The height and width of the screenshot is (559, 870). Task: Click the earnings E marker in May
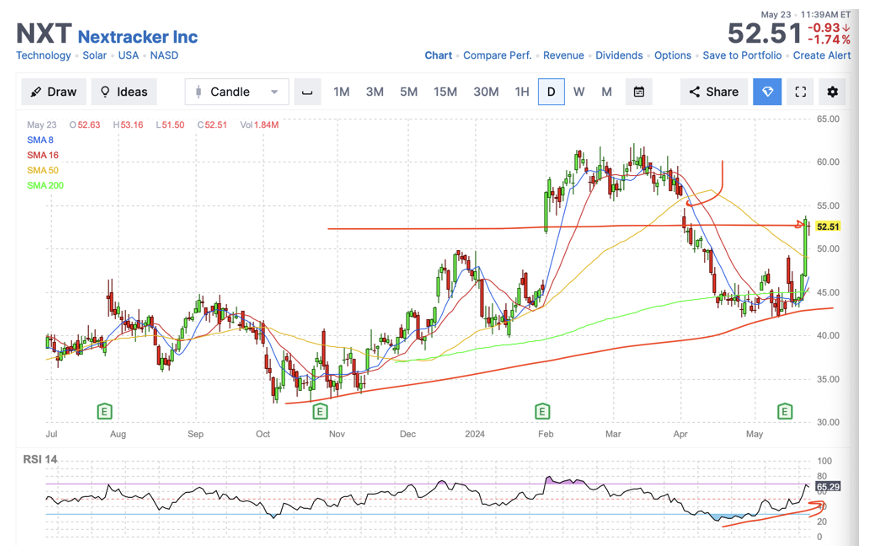pyautogui.click(x=784, y=411)
